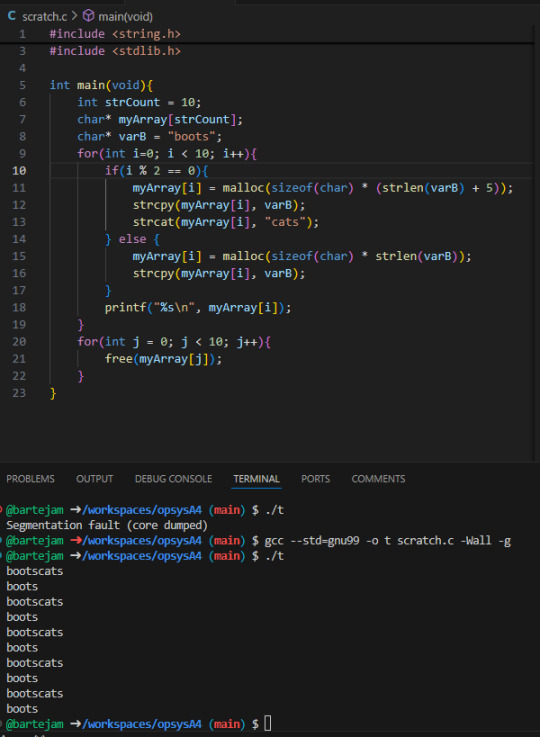540x737 pixels.
Task: Click the '} else {' line
Action: [133, 239]
